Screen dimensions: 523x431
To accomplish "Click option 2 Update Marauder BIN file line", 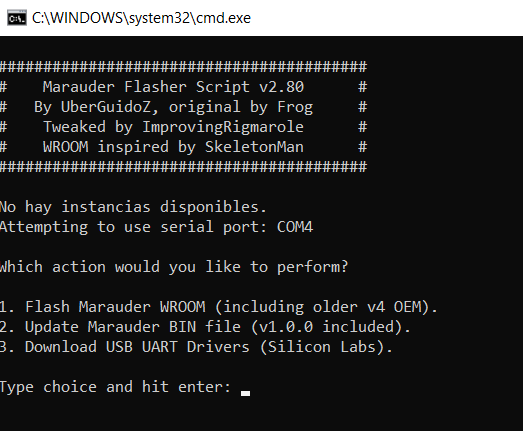I will [x=205, y=327].
